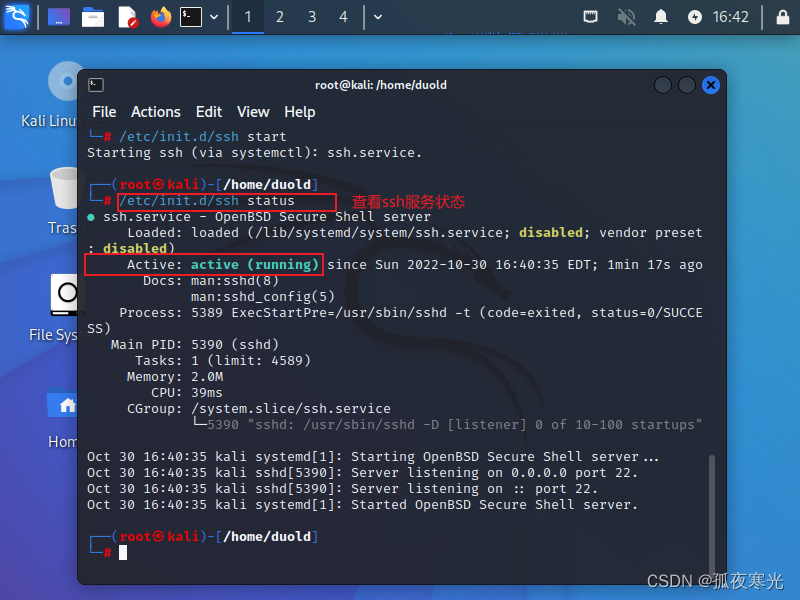
Task: Switch to workspace 3
Action: click(x=312, y=16)
